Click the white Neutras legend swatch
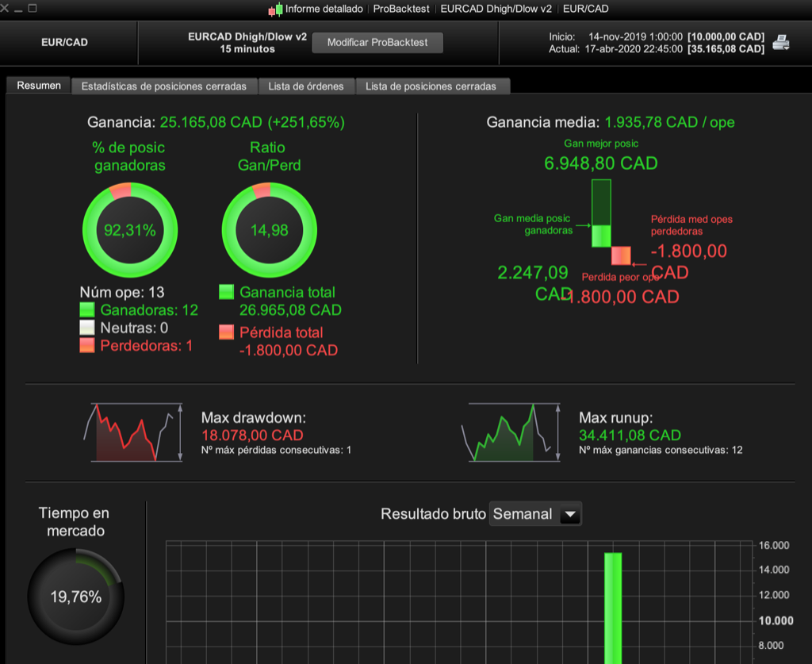The image size is (812, 664). (87, 328)
